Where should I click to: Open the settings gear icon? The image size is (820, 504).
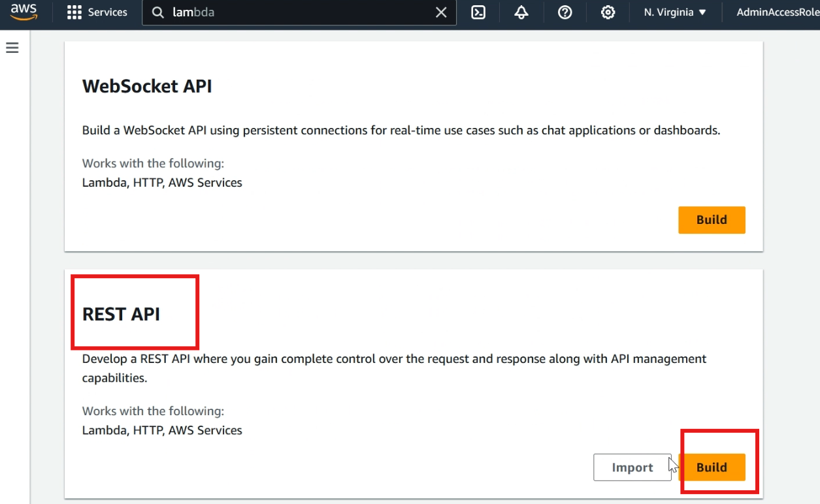tap(608, 12)
